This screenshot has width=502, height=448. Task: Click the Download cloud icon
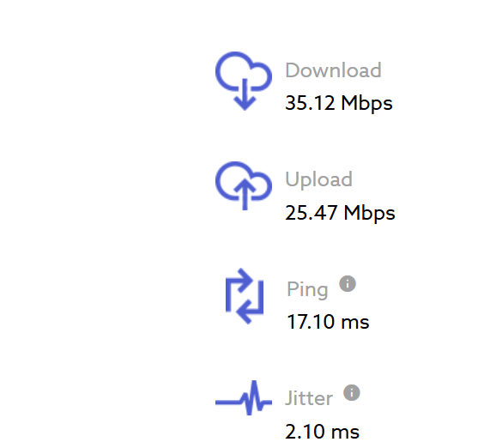tap(244, 81)
